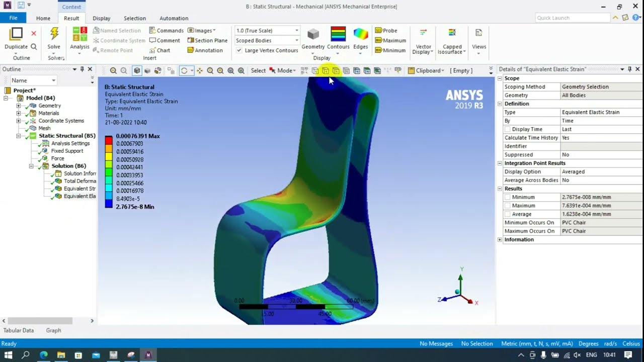Click Zoom In magnifier in graphics toolbar
Image resolution: width=644 pixels, height=362 pixels.
113,71
